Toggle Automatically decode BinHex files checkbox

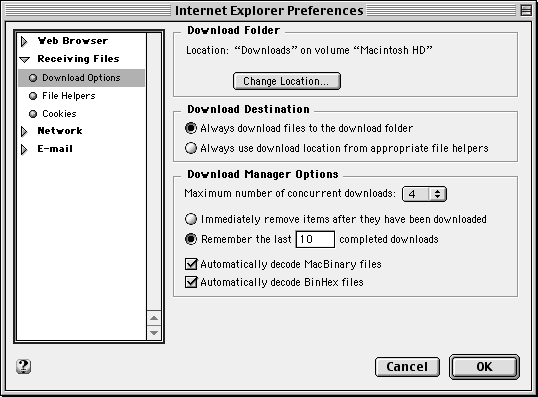[191, 282]
